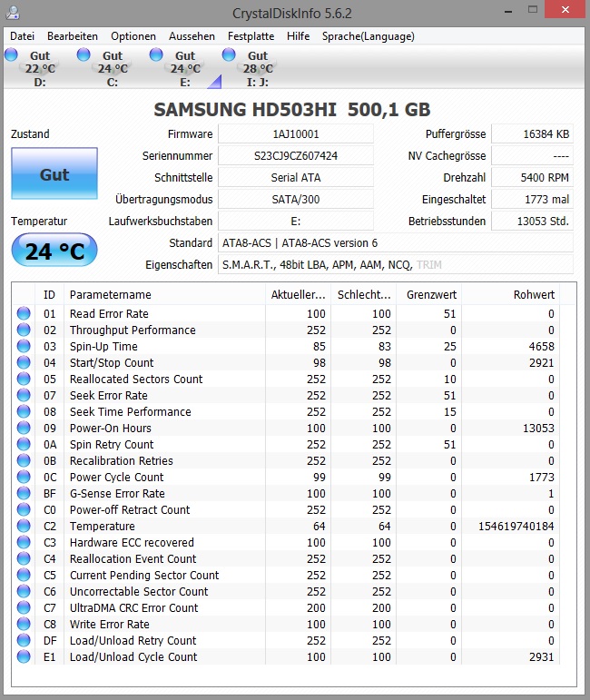Click the Standard field ATA8-ACS
Screen dimensions: 590x700
point(396,242)
